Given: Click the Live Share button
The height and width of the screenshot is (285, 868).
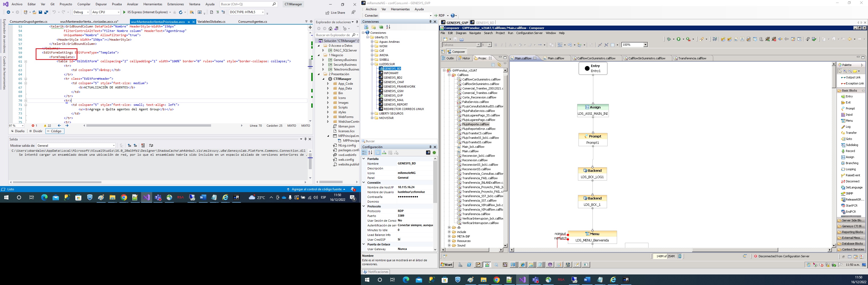Looking at the screenshot, I should pyautogui.click(x=335, y=13).
